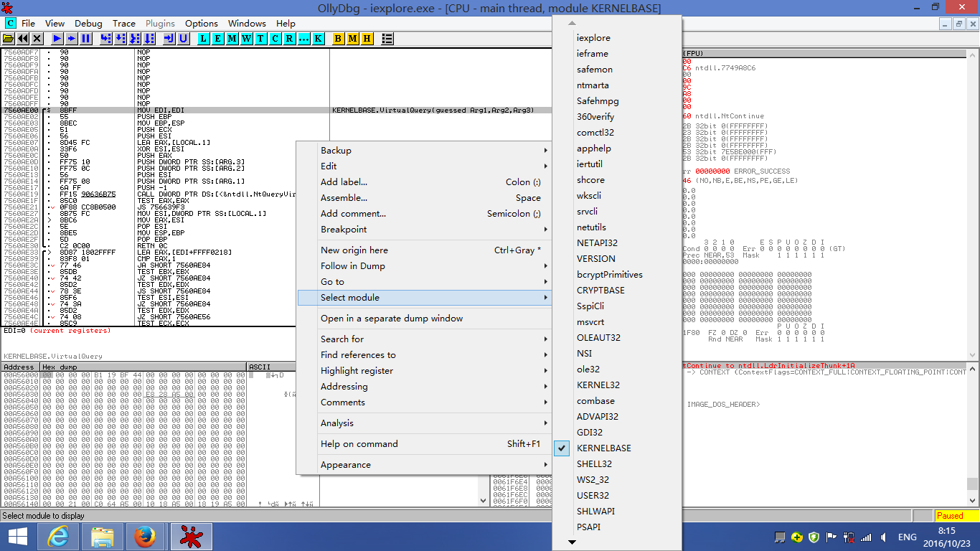Screen dimensions: 980x551
Task: Open Call stack with K icon
Action: click(318, 38)
